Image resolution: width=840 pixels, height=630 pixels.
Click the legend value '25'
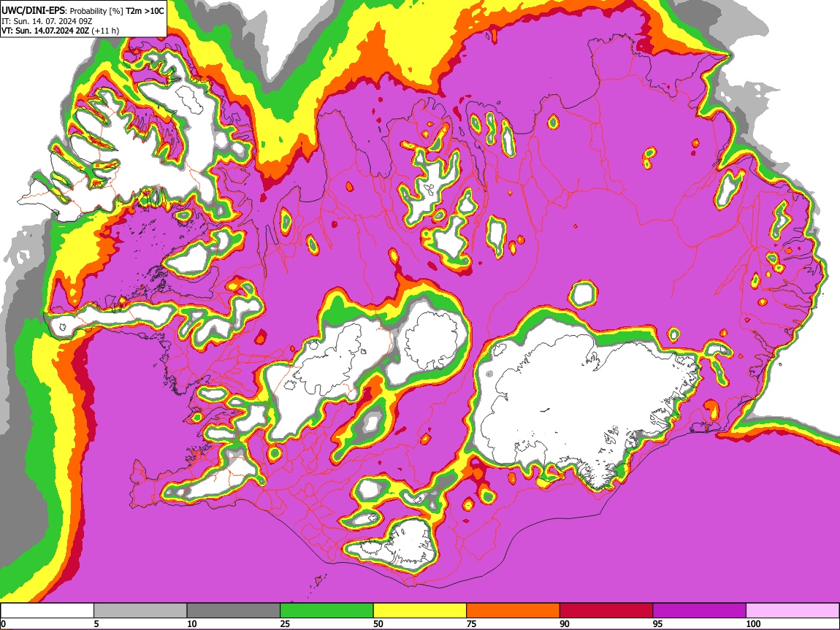tap(285, 623)
